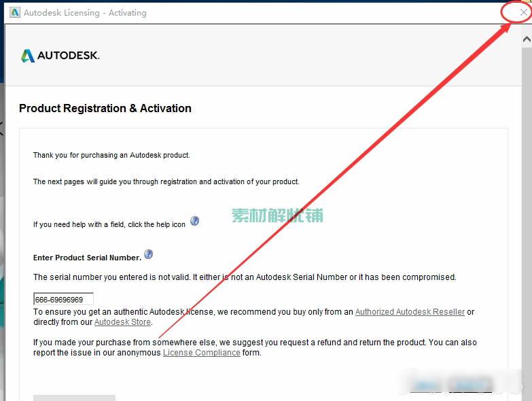Click the scrollbar up arrow
Screen dimensions: 532x401
click(527, 39)
